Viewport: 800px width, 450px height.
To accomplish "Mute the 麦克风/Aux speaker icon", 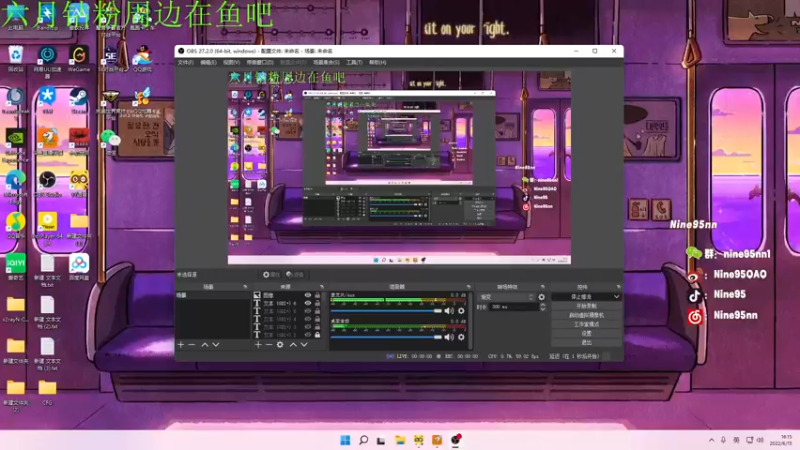I will 449,311.
